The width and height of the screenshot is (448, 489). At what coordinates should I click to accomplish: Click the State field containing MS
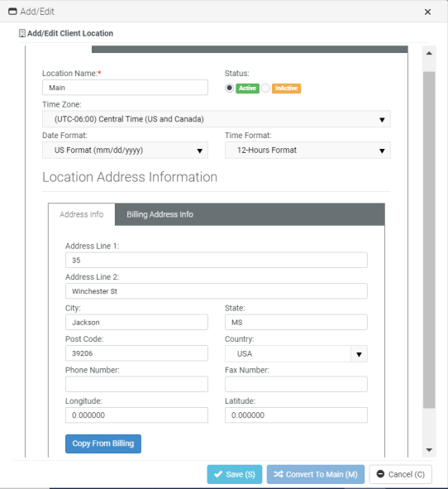[296, 322]
